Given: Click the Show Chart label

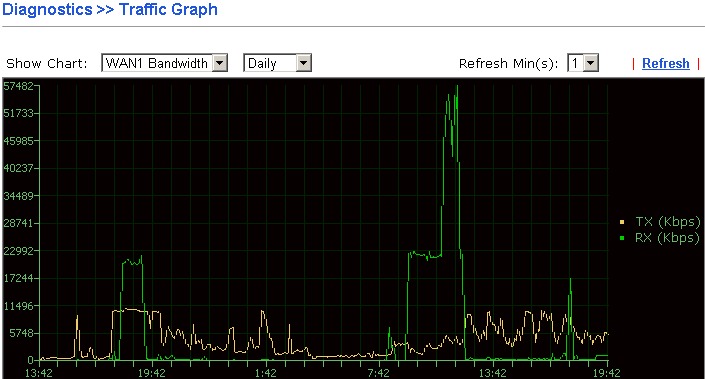Looking at the screenshot, I should click(x=47, y=63).
